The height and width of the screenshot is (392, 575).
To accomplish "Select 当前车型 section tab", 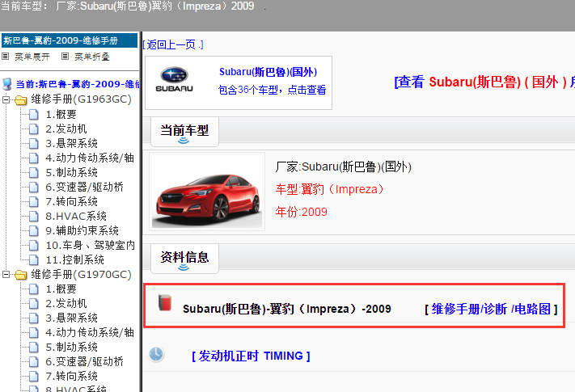I will pos(184,132).
